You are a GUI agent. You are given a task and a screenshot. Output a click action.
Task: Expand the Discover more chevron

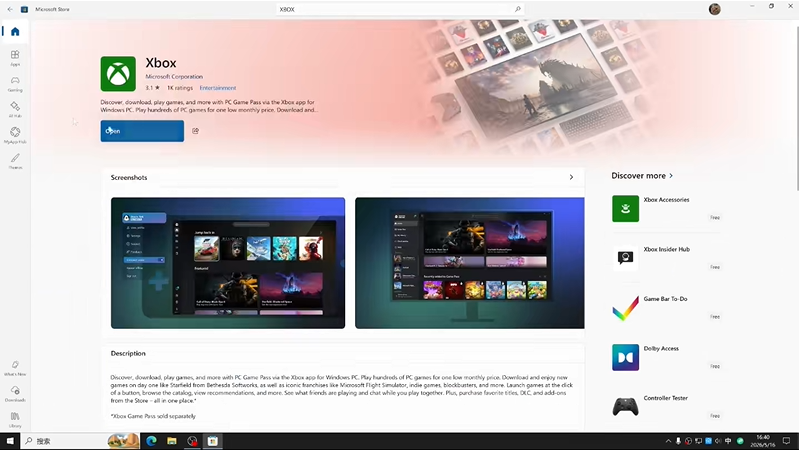(x=671, y=175)
